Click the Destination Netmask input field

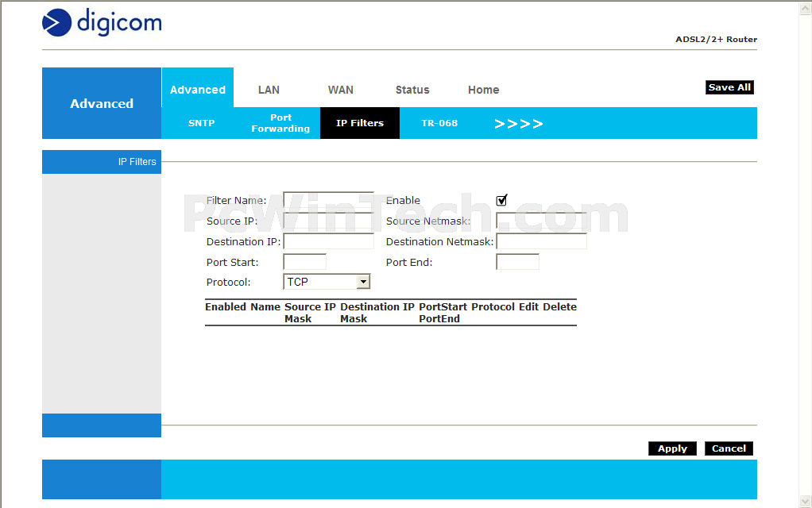(541, 241)
